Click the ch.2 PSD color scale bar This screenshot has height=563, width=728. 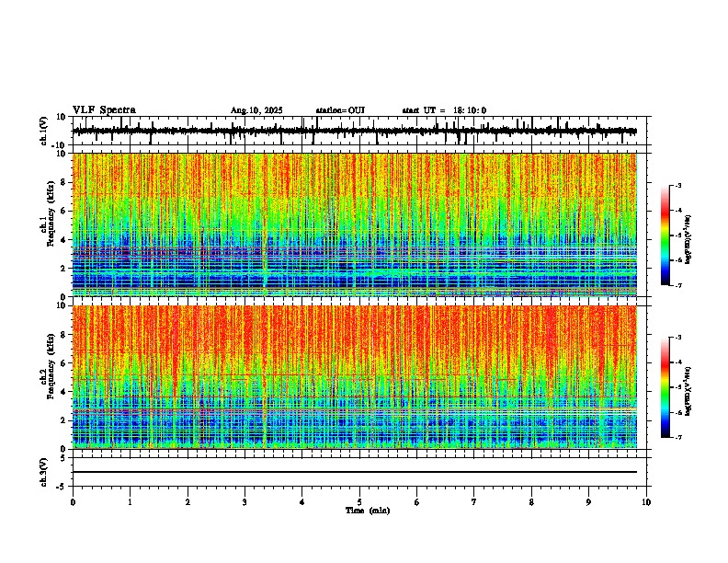click(x=665, y=387)
